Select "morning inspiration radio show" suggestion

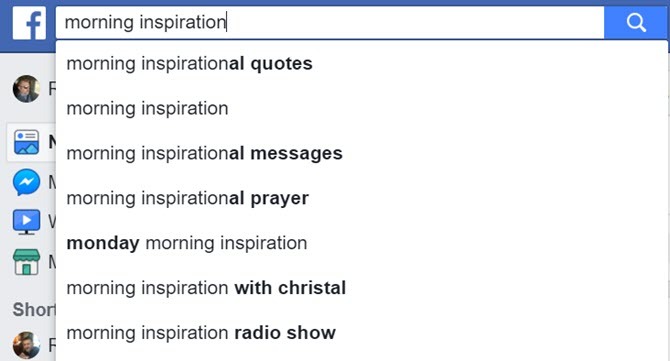click(361, 333)
